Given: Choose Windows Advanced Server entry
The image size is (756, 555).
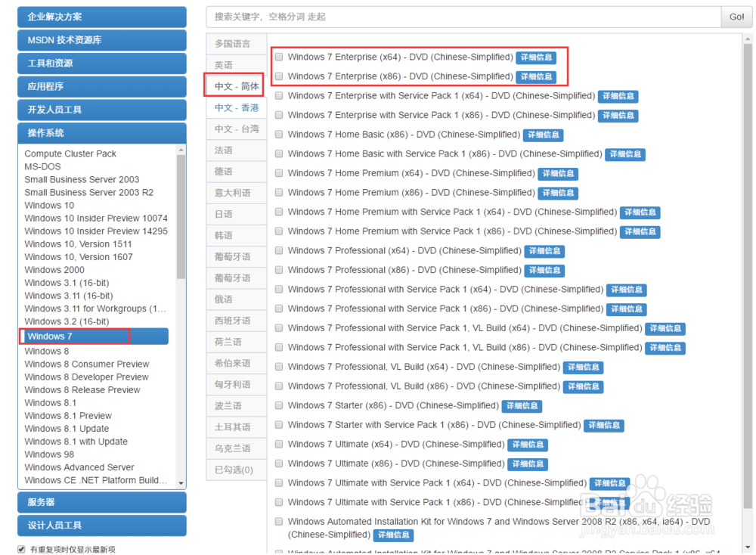Looking at the screenshot, I should [x=79, y=467].
